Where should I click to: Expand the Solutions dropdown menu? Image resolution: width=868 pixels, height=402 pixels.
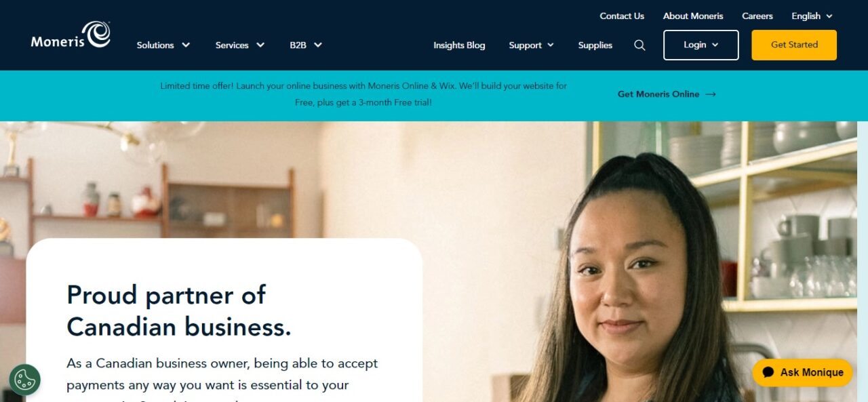[x=163, y=45]
